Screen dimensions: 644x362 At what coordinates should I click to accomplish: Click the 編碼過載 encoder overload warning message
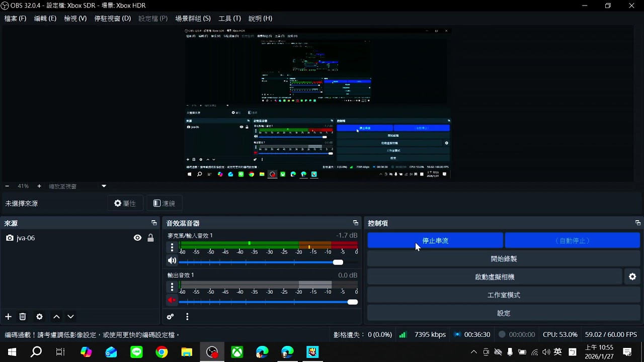(92, 334)
